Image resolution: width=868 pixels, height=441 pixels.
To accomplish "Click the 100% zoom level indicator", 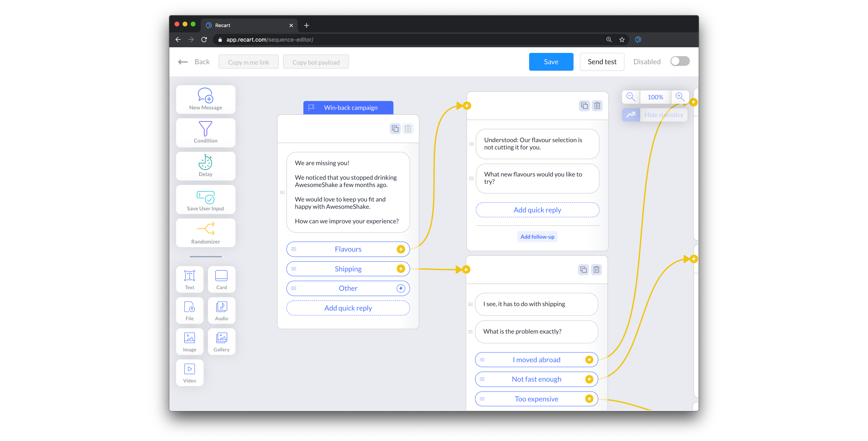I will click(655, 97).
